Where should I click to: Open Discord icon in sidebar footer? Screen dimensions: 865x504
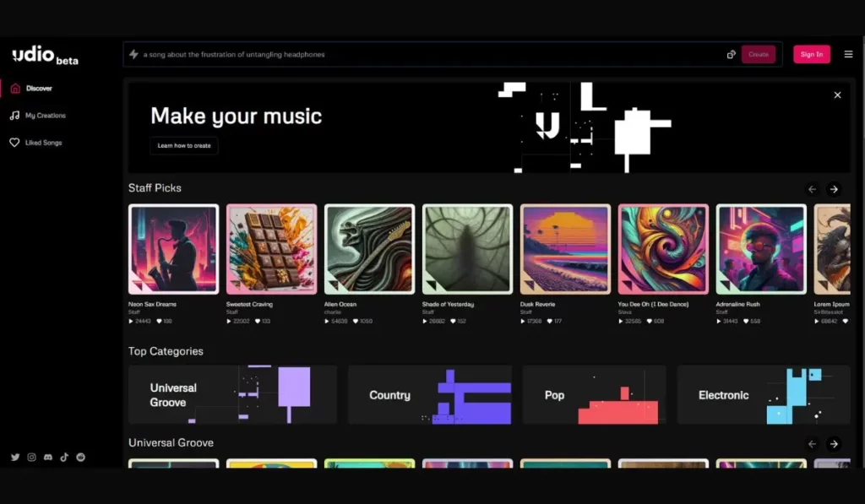pyautogui.click(x=48, y=457)
